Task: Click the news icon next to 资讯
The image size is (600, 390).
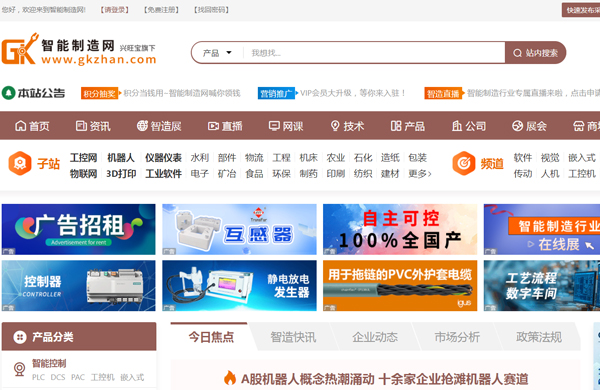Action: tap(81, 126)
